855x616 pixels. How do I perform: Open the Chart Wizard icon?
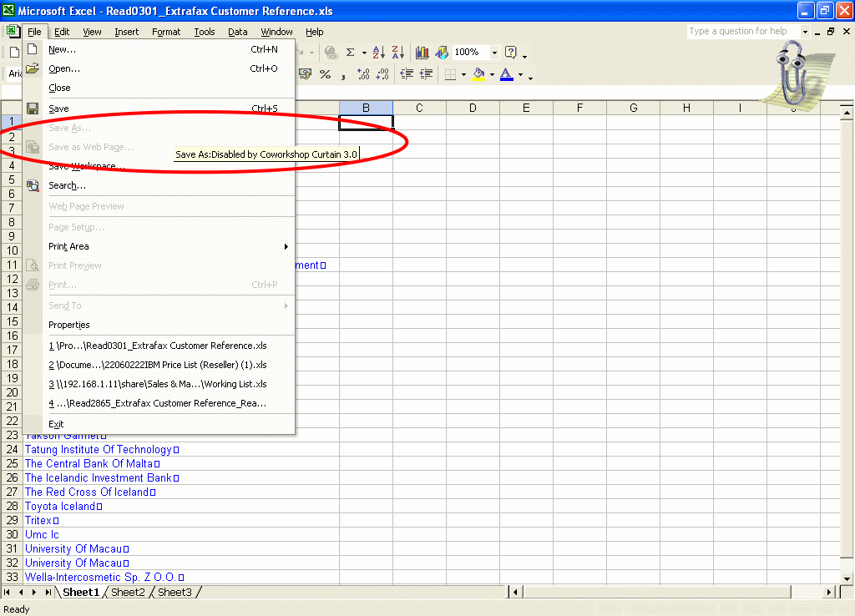[x=422, y=53]
